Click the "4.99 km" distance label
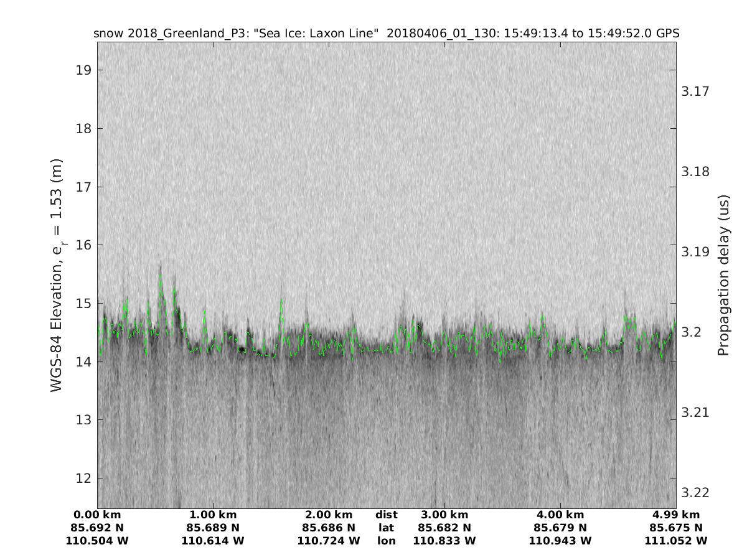This screenshot has height=560, width=747. (x=676, y=515)
